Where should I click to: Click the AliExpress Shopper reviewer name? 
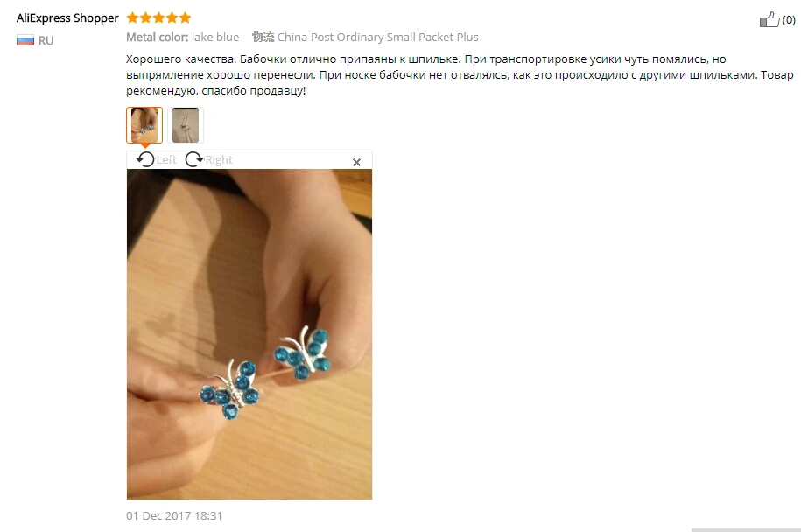pos(67,17)
